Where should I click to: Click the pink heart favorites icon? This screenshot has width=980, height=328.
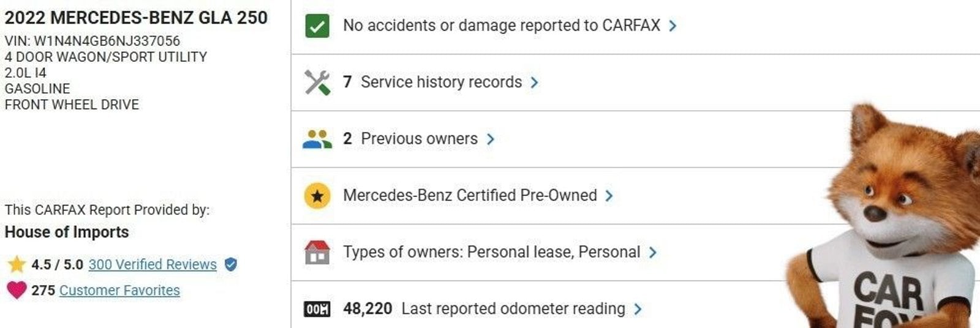pyautogui.click(x=17, y=290)
